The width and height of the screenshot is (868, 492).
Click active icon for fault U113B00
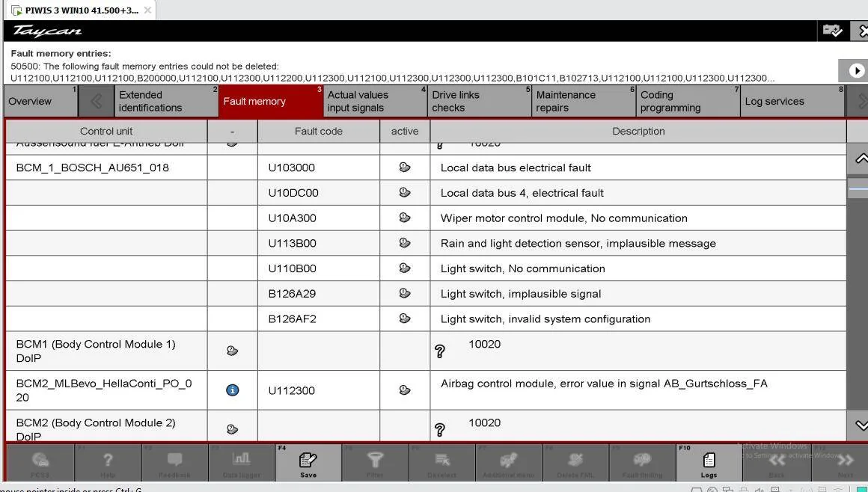coord(405,243)
